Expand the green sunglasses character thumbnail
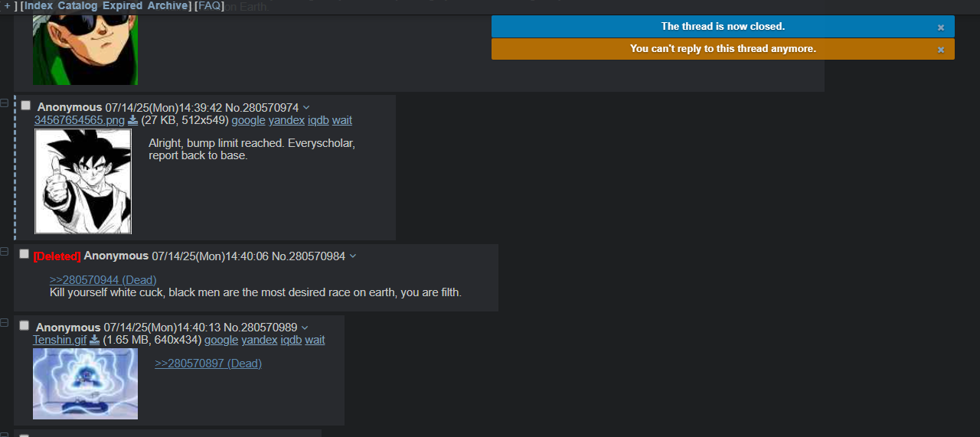This screenshot has width=980, height=437. (85, 51)
